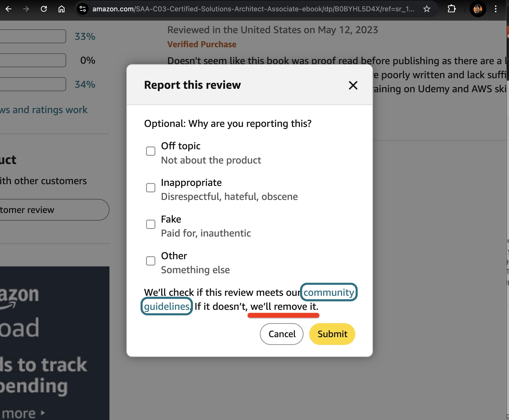This screenshot has height=420, width=509.
Task: Open the extensions puzzle icon
Action: click(451, 9)
